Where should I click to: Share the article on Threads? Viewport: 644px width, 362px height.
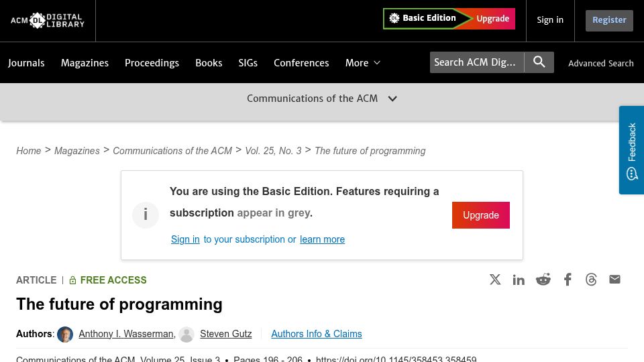(591, 280)
